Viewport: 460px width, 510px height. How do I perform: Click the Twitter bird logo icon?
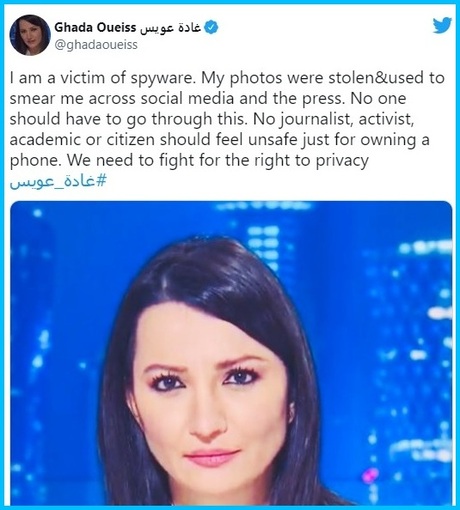click(x=442, y=26)
